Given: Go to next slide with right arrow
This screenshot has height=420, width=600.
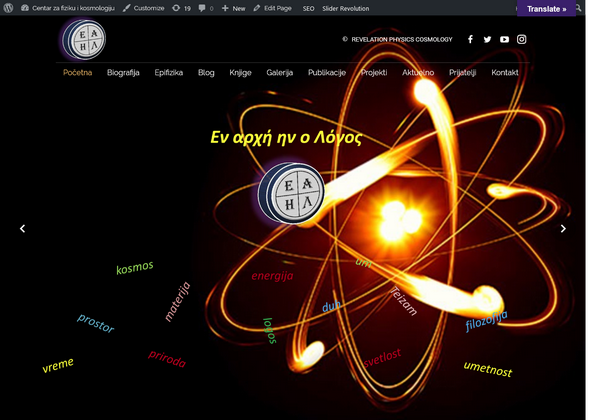Looking at the screenshot, I should (x=563, y=229).
